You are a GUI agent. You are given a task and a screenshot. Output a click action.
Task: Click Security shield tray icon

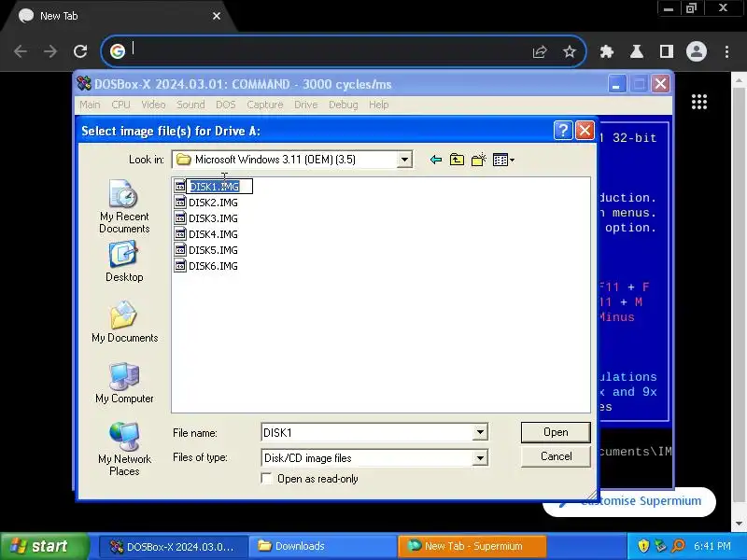pos(643,546)
